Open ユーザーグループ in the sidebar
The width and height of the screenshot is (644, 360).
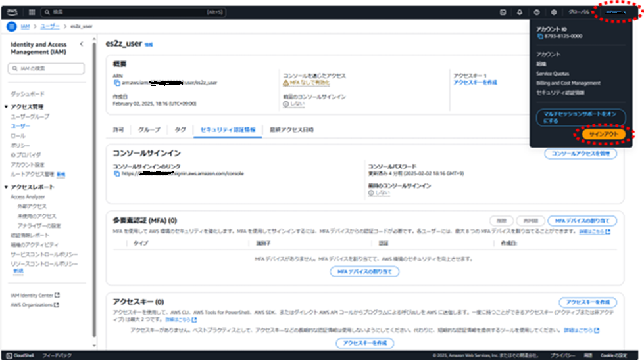(30, 116)
